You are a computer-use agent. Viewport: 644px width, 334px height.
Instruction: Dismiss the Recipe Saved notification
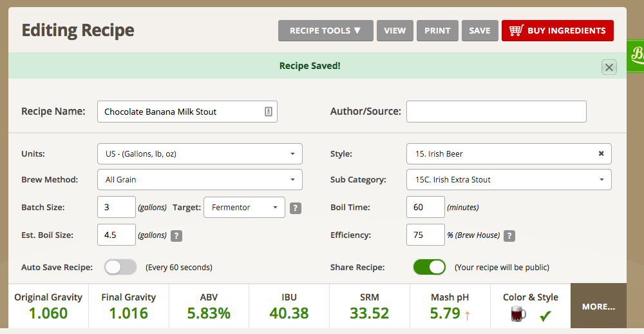click(x=609, y=67)
